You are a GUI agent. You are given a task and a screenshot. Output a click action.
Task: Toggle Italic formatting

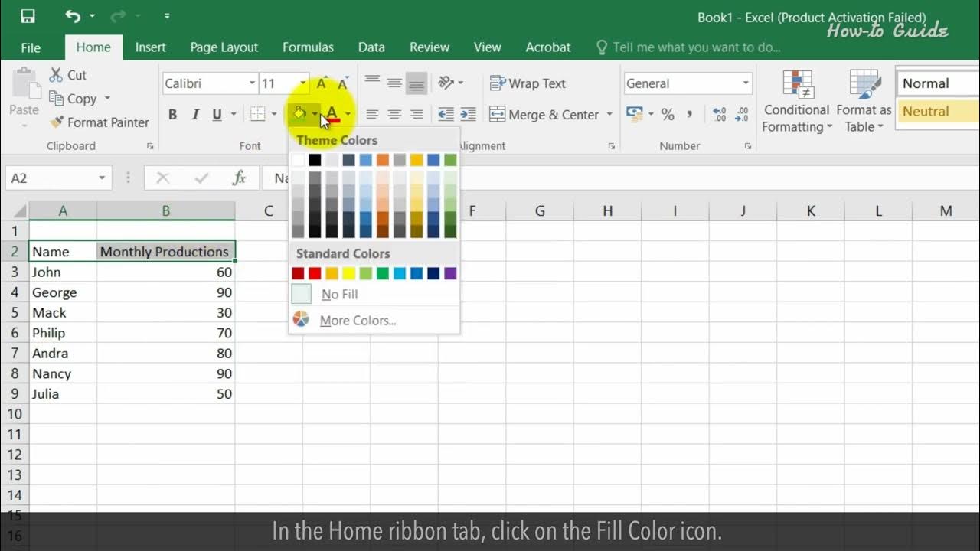[195, 115]
